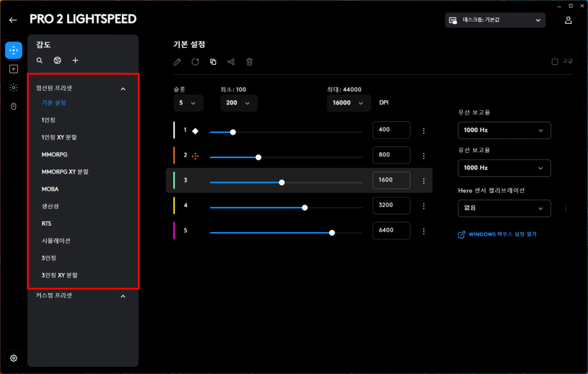Click the slider handle for DPI slot 4
This screenshot has height=374, width=588.
[304, 207]
